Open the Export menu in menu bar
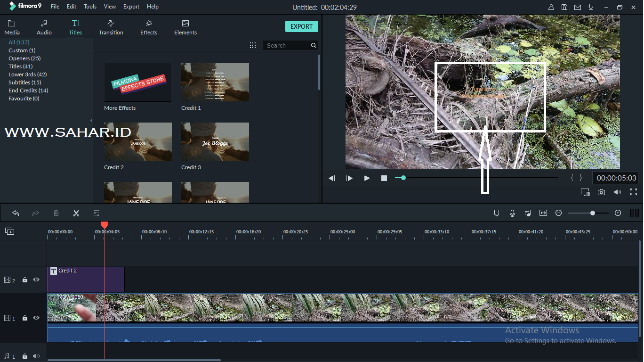This screenshot has height=362, width=644. pos(131,6)
